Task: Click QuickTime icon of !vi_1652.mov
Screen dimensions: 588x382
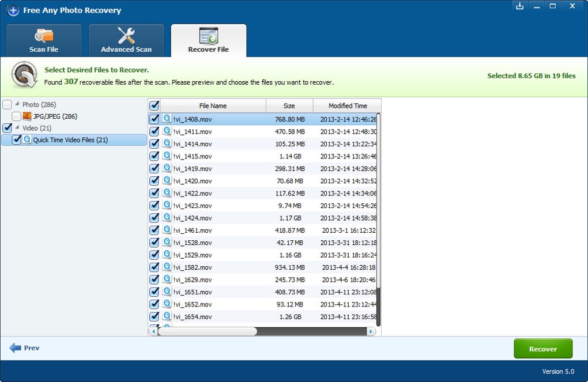Action: 167,304
